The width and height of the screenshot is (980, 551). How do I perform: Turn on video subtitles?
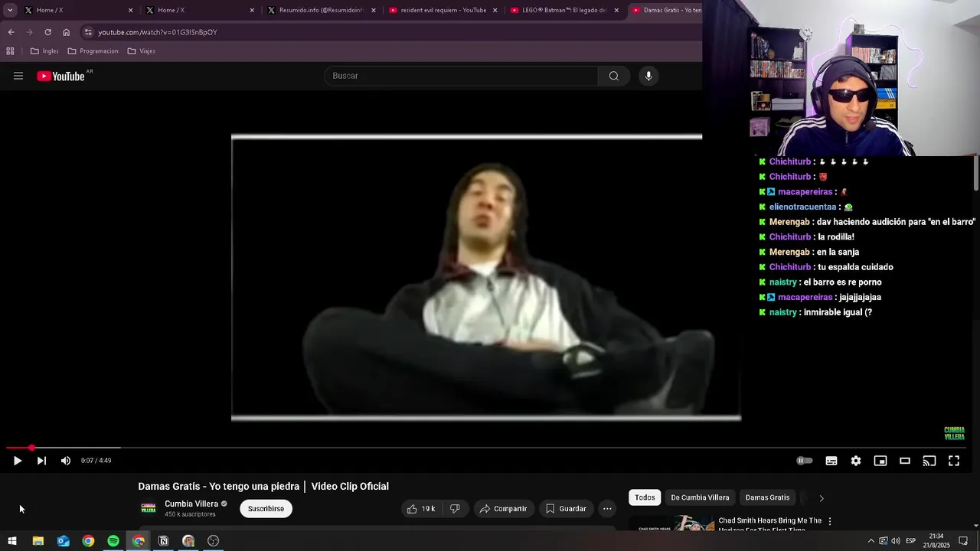tap(831, 461)
